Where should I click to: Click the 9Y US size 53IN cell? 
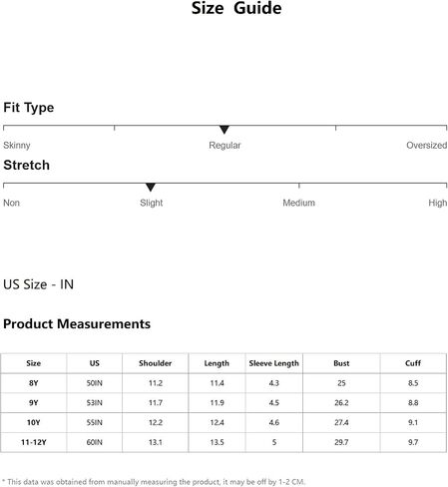pos(94,403)
